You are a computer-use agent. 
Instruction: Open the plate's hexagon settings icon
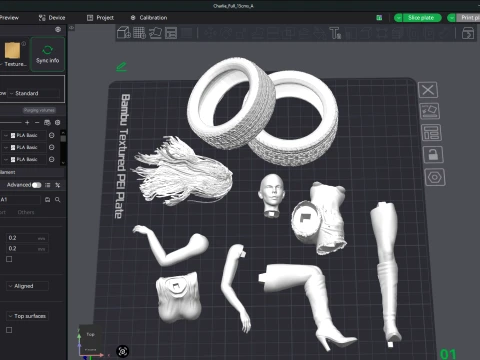[x=435, y=177]
